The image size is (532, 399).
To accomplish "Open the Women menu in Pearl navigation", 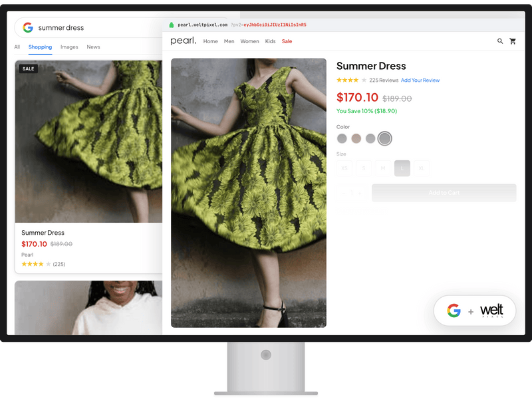I will coord(250,41).
